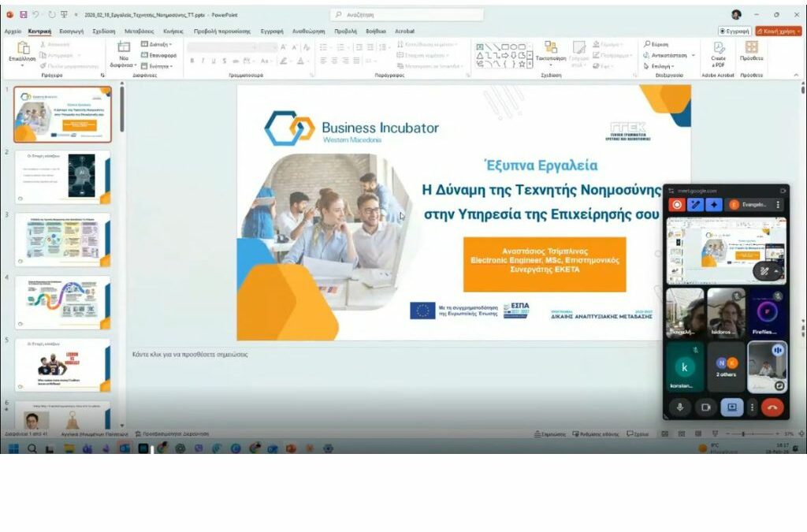Open the Add-ins (Πρόσθετα) icon
This screenshot has width=807, height=532.
[751, 50]
